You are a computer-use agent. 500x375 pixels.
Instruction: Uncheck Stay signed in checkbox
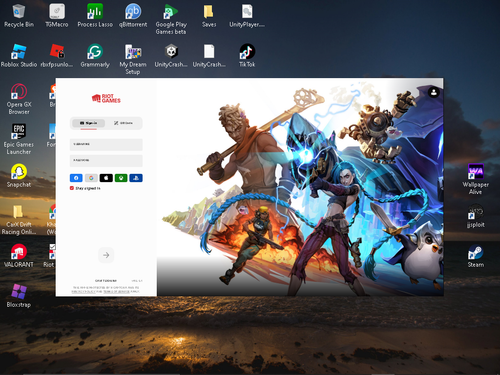pos(72,188)
